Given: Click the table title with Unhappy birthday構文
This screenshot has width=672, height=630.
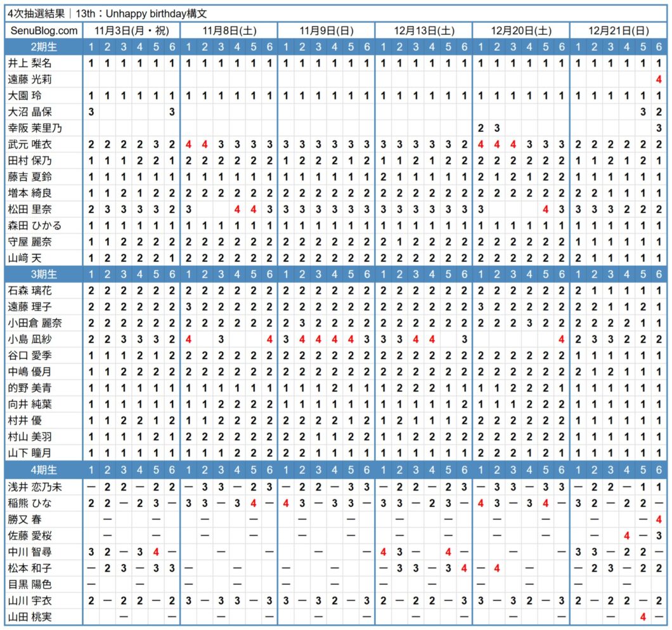Looking at the screenshot, I should (108, 13).
